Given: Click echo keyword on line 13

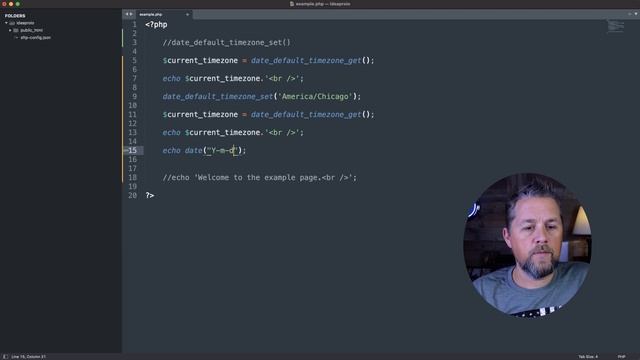Looking at the screenshot, I should [171, 133].
